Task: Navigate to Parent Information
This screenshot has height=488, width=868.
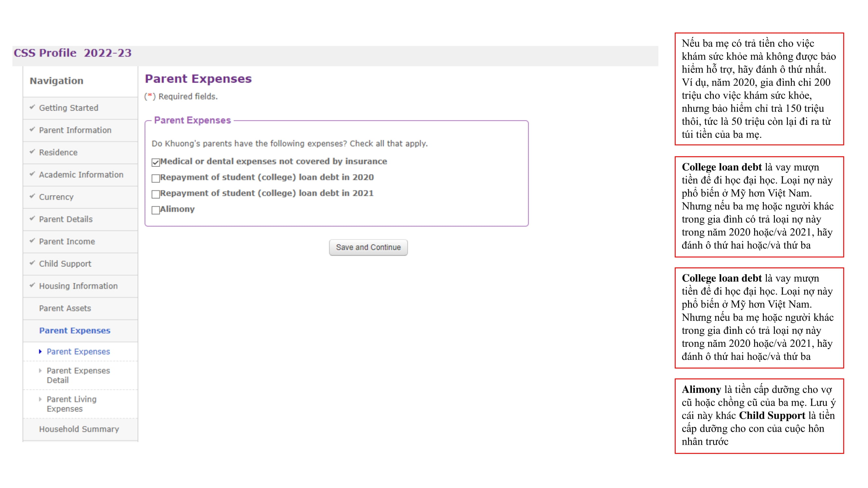Action: (x=76, y=130)
